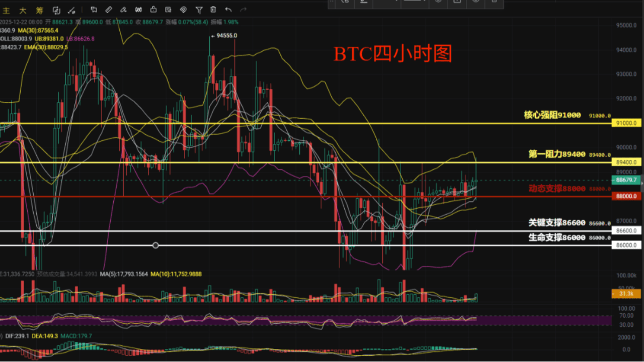Select the 关键支撑86600 line label
This screenshot has height=362, width=644.
point(557,223)
